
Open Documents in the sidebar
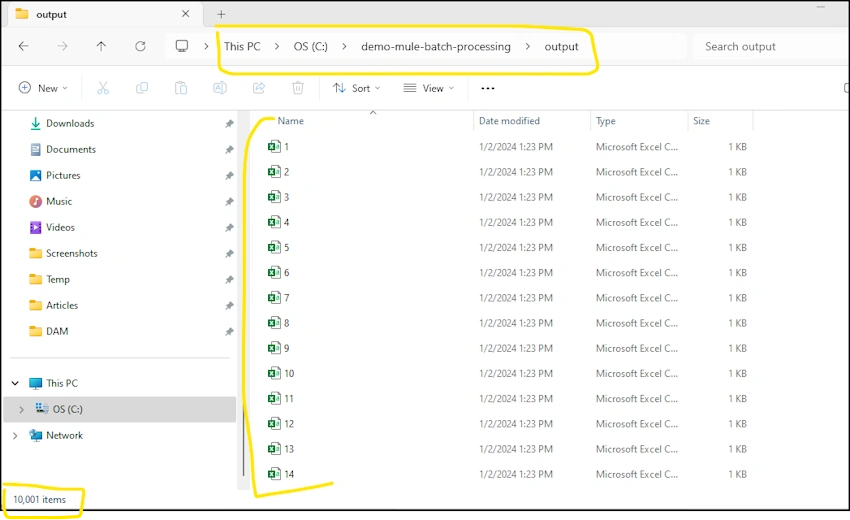click(71, 150)
